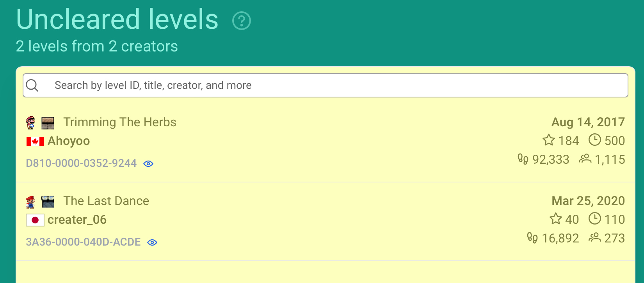Click the Japan flag next to creater_06
644x283 pixels.
pos(35,220)
